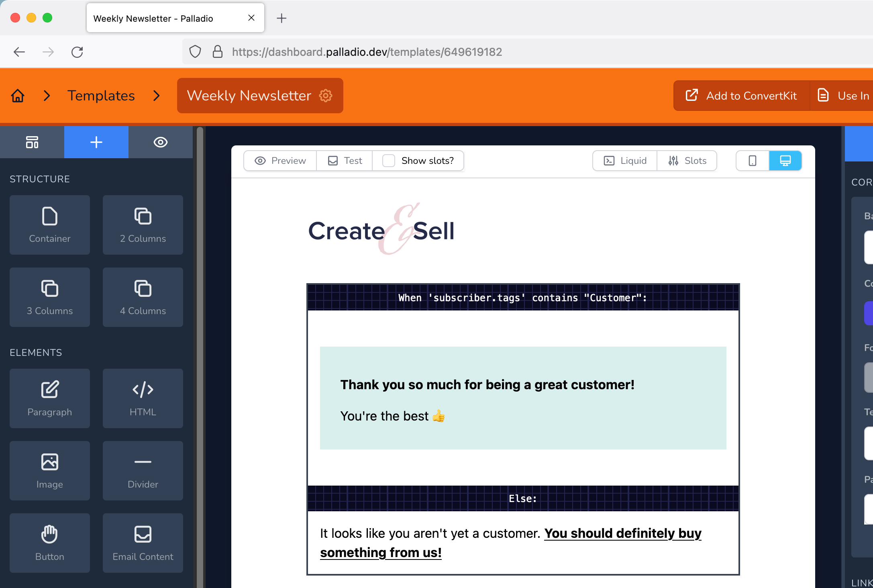Click the Templates breadcrumb link
Screen dimensions: 873x588
(101, 96)
